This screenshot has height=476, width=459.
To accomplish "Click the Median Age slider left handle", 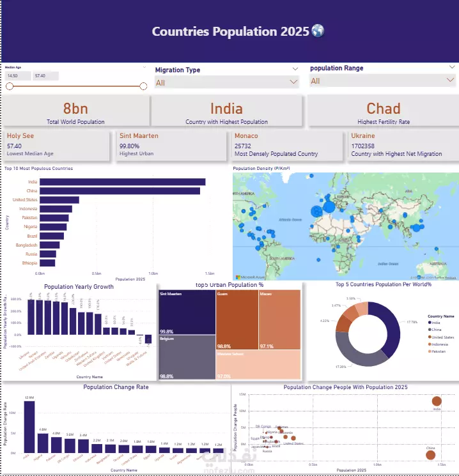I will 10,86.
